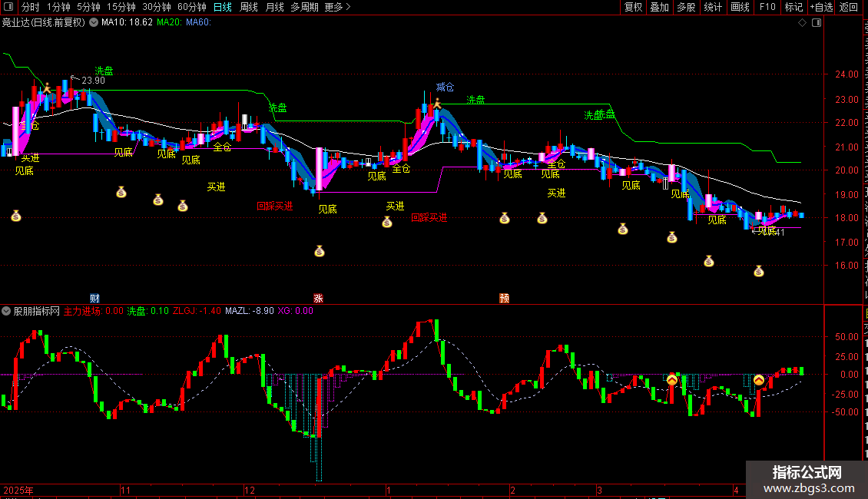The width and height of the screenshot is (868, 499).
Task: Click the leftmost money bag icon
Action: (x=16, y=216)
